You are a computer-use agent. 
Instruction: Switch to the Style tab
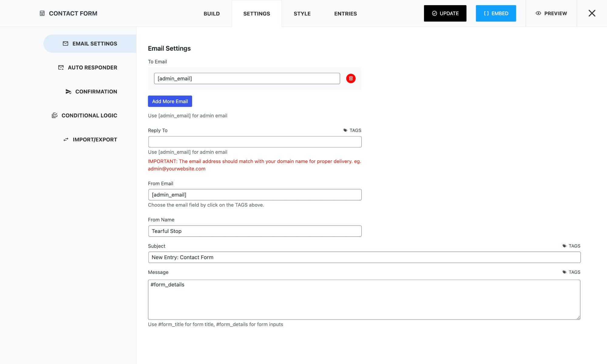pyautogui.click(x=302, y=14)
